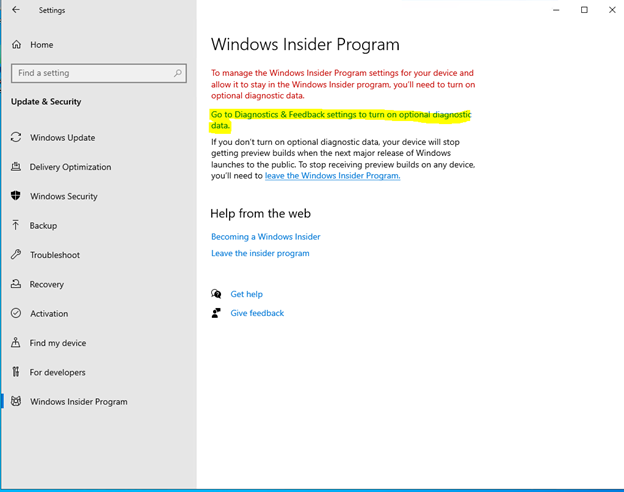Click the Windows Security shield icon
The image size is (624, 492).
16,195
